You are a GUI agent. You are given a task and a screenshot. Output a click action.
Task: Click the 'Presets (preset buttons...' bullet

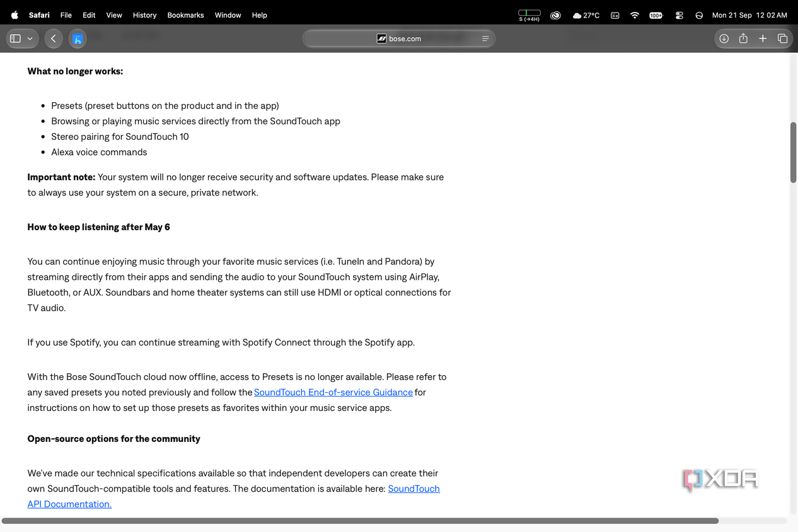[165, 105]
